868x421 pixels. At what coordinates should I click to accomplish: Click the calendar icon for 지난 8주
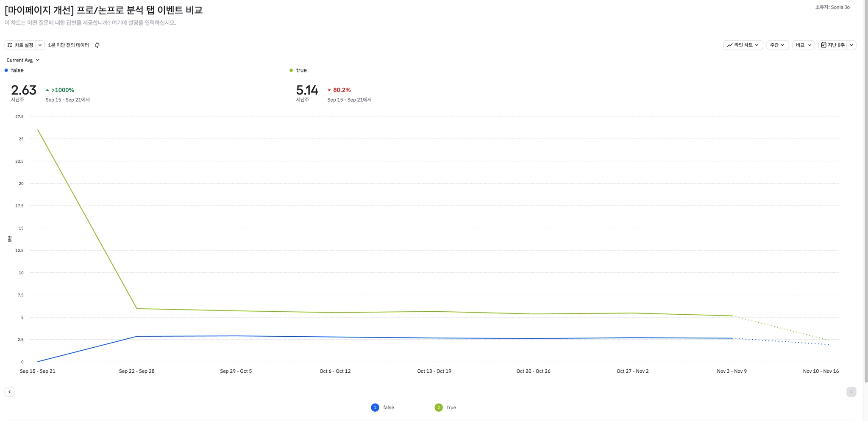click(823, 45)
